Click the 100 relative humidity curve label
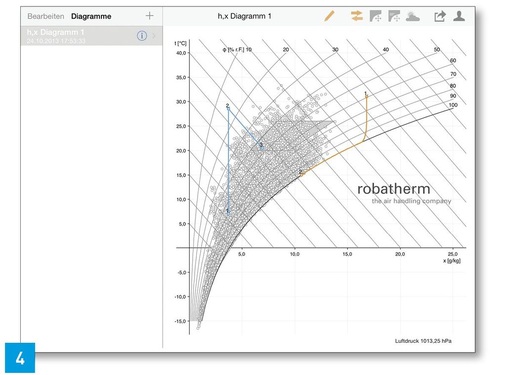 453,105
